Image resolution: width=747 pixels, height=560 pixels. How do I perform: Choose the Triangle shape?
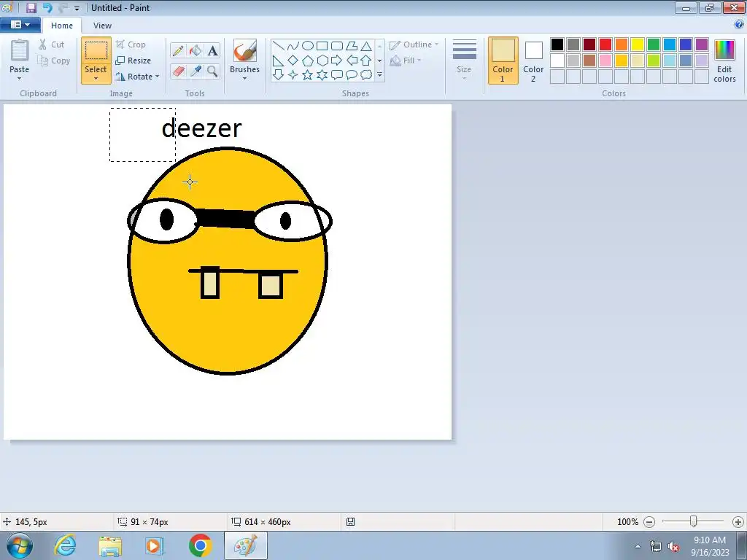[366, 46]
